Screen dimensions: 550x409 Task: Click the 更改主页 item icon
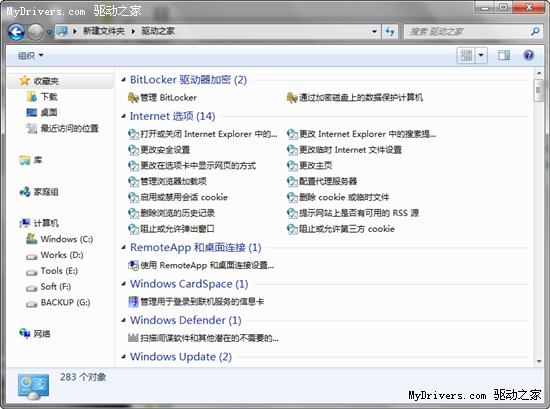click(292, 166)
